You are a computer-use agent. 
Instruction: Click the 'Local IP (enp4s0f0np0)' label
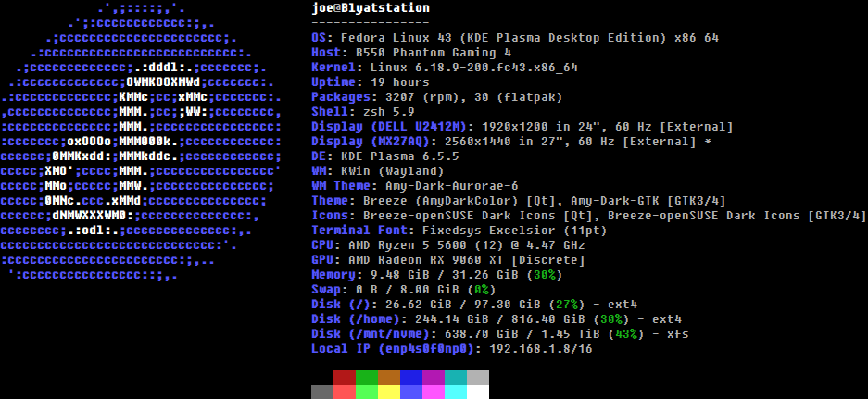point(393,349)
